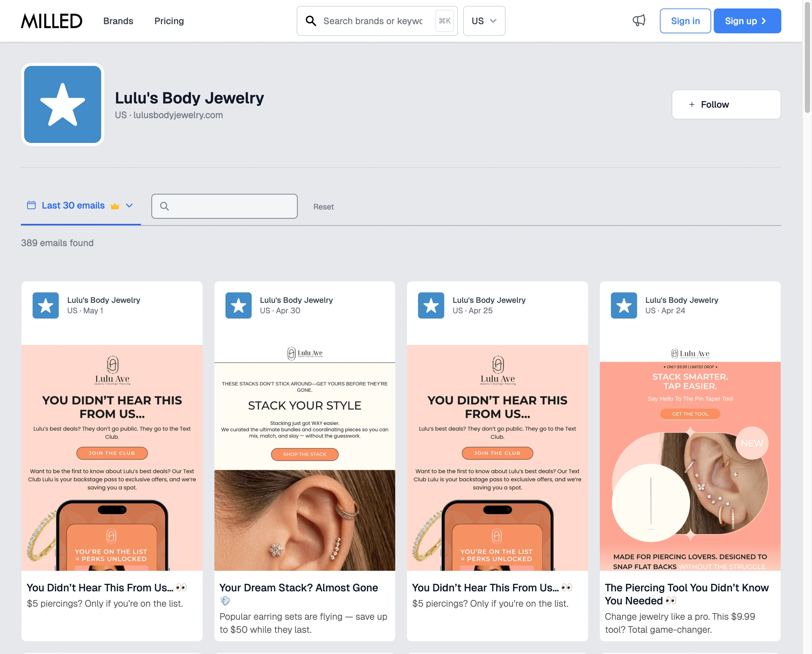Screen dimensions: 812x654
Task: Select the Last 30 emails tab
Action: pos(81,206)
